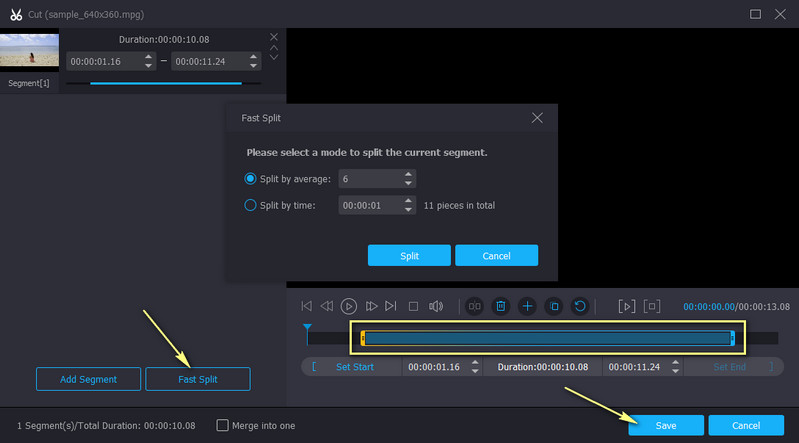Click the circular reset arrow icon

[579, 306]
